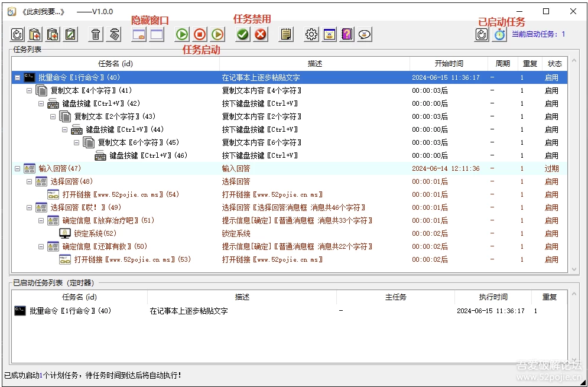The width and height of the screenshot is (588, 387).
Task: Click the trash can delete icon
Action: 95,35
